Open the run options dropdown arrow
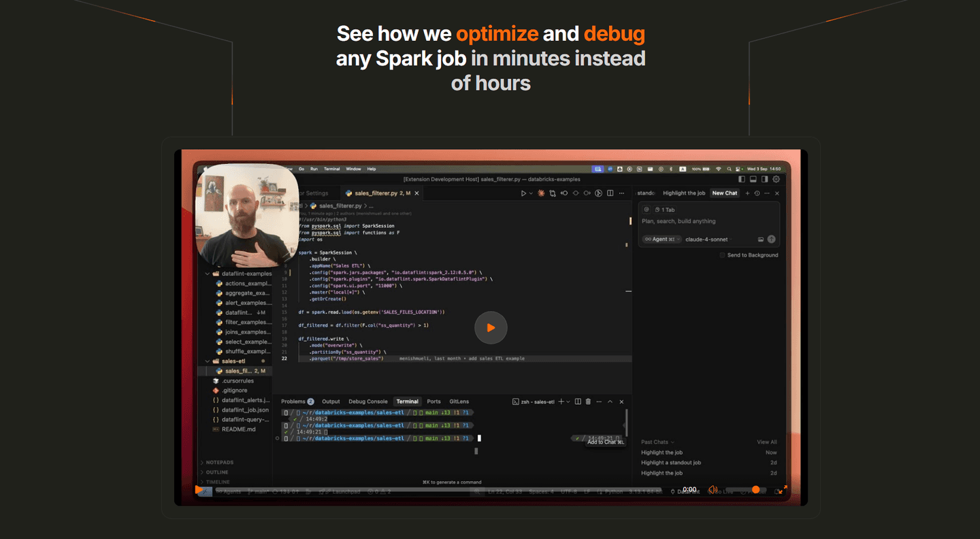 tap(531, 193)
